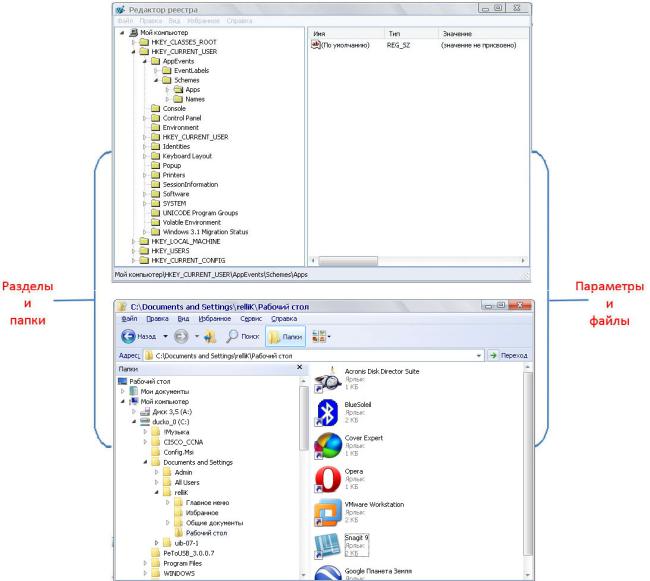
Task: Click the CISCO_CCNA folder icon
Action: pyautogui.click(x=156, y=442)
